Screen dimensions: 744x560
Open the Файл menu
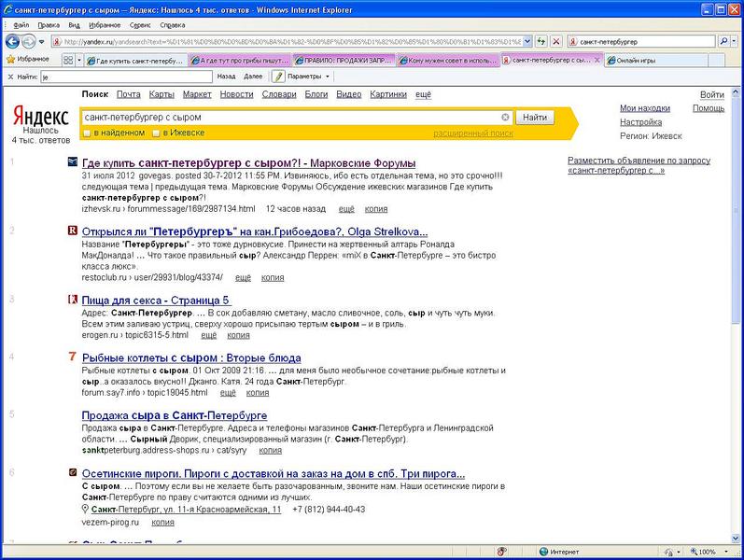tap(21, 25)
